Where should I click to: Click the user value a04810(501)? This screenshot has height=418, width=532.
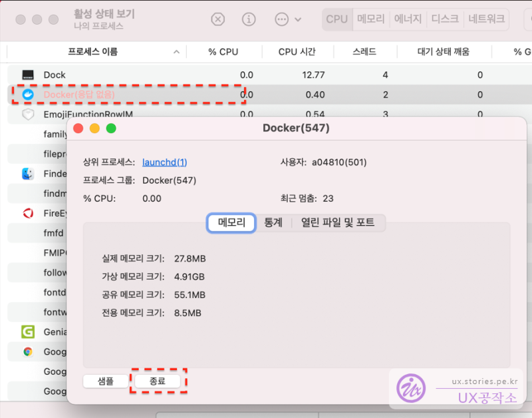click(x=339, y=162)
